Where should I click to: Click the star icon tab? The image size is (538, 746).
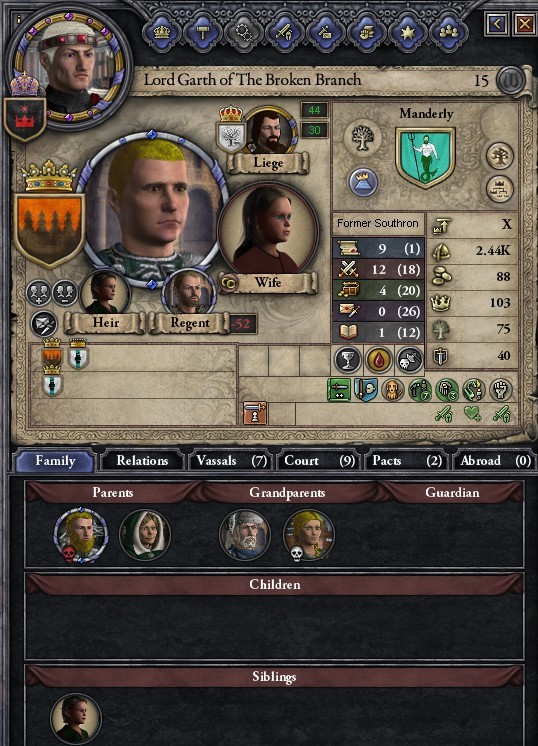click(408, 33)
